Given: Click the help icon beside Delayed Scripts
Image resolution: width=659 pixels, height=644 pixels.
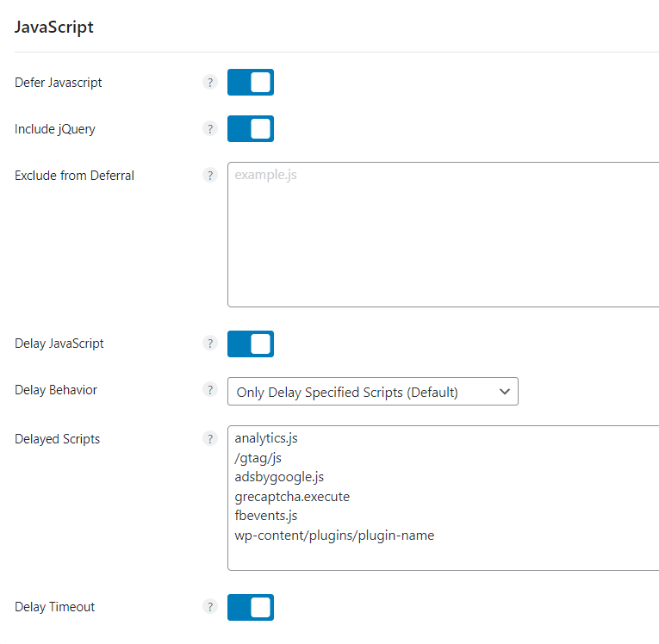Looking at the screenshot, I should tap(210, 439).
